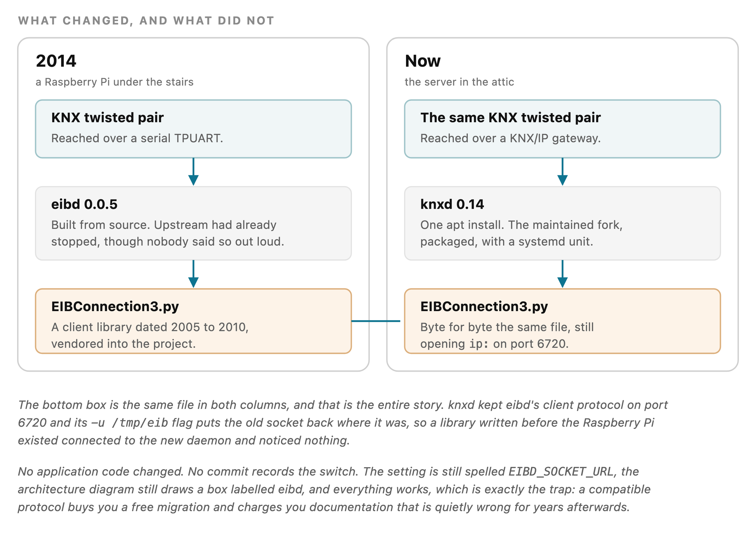Click the Now column heading
The image size is (756, 540).
(x=422, y=61)
